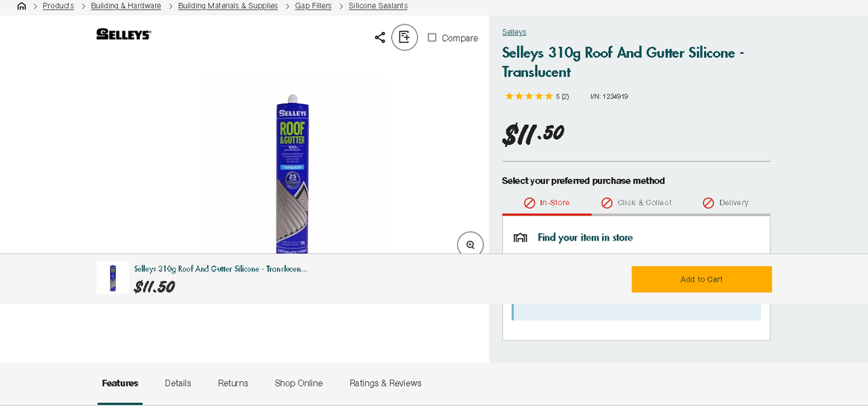The height and width of the screenshot is (416, 868).
Task: Tick the Compare checkbox
Action: pyautogui.click(x=432, y=38)
